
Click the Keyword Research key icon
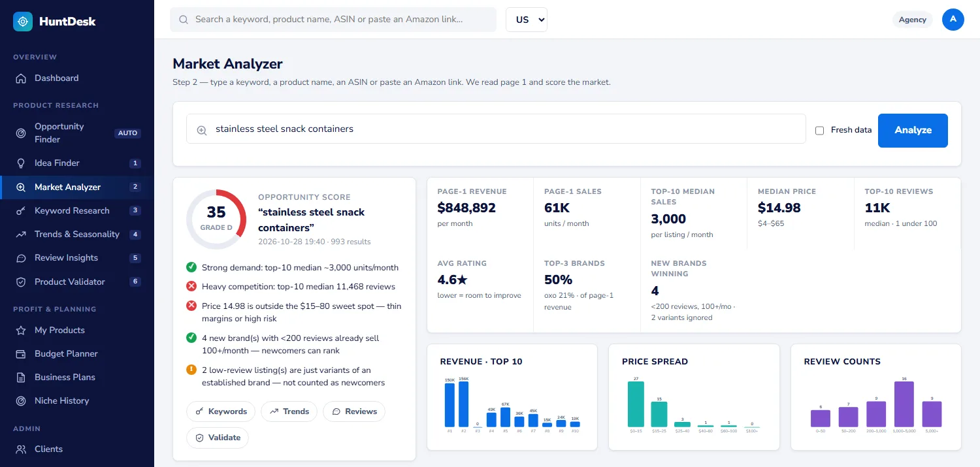point(22,211)
